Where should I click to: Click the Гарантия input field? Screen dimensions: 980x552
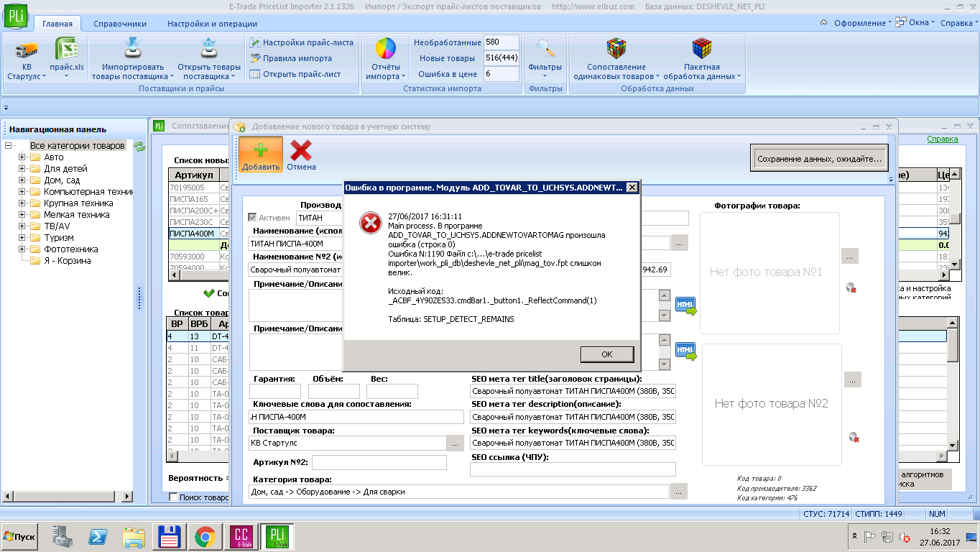(275, 392)
